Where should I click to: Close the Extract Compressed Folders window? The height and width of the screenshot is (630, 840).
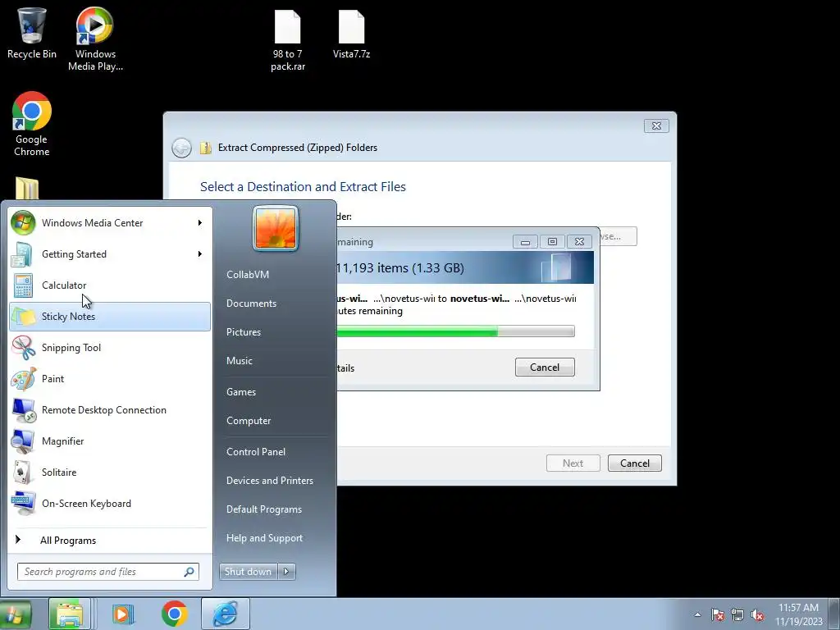pyautogui.click(x=656, y=126)
